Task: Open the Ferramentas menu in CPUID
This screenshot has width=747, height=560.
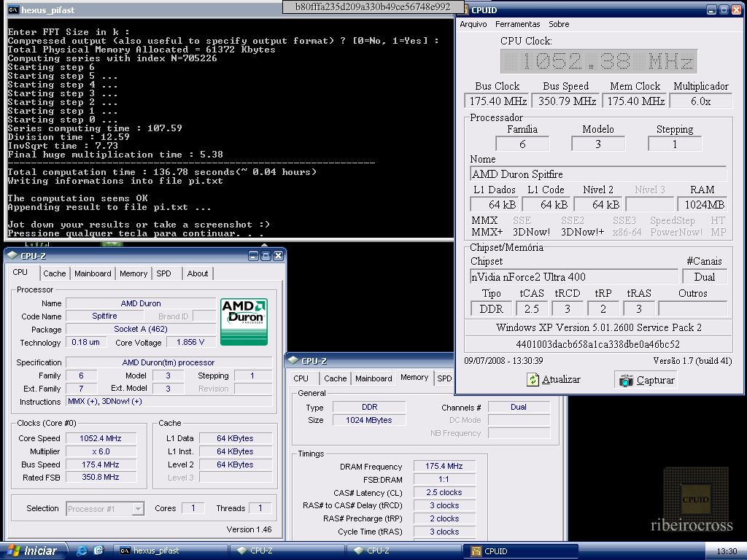Action: click(x=517, y=24)
